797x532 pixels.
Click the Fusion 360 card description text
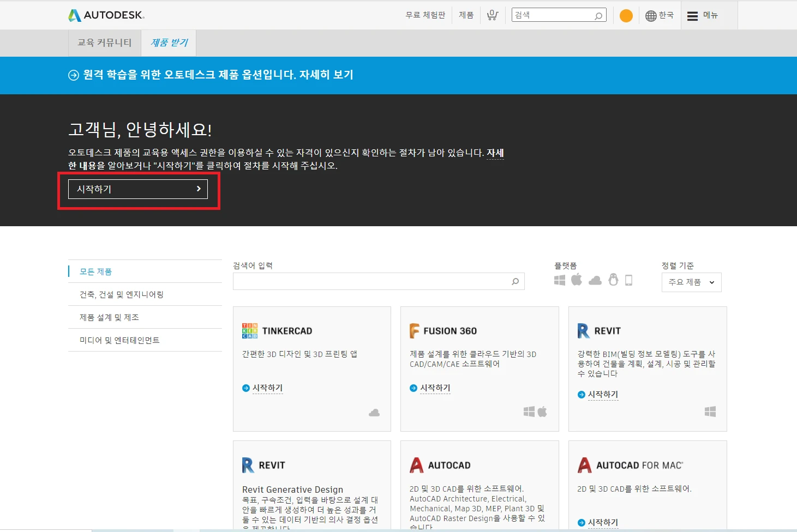pos(473,359)
